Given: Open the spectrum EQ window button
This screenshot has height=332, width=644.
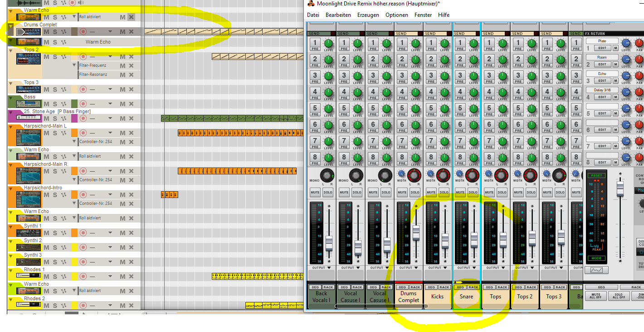Looking at the screenshot, I should (x=596, y=270).
